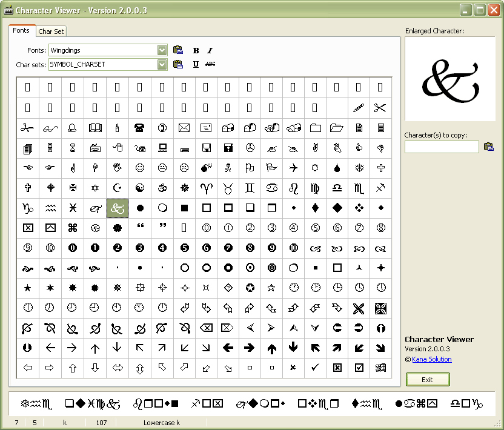504x430 pixels.
Task: Open the Fonts dropdown showing Wingdings
Action: click(162, 50)
